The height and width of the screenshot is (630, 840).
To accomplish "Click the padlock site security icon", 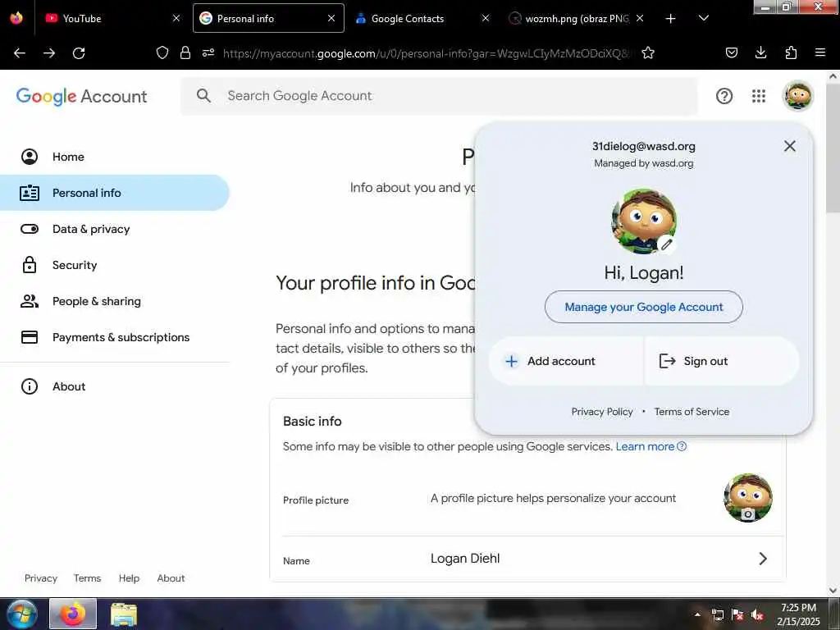I will [185, 52].
